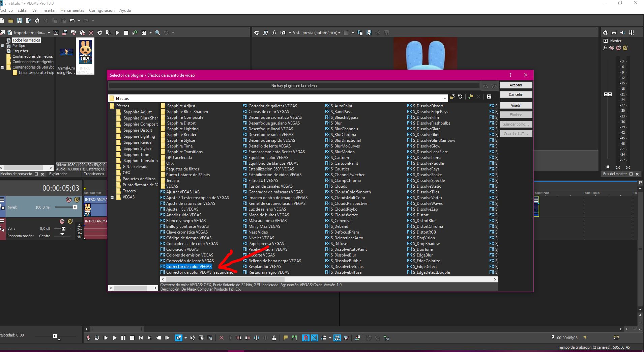Screen dimensions: 644x352
Task: Open the undo history dropdown arrow
Action: pos(79,21)
